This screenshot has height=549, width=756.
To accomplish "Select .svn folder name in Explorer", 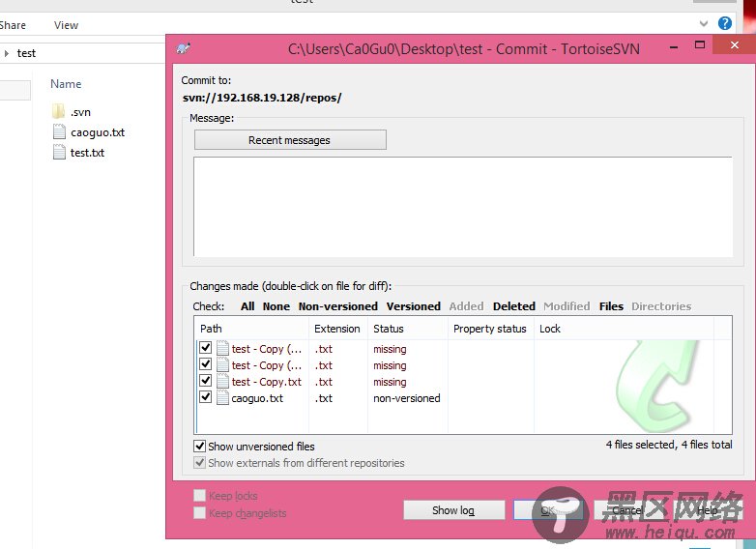I will click(80, 112).
